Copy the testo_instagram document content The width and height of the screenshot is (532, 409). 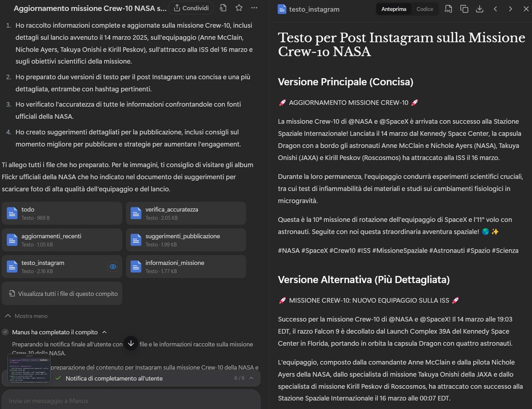tap(464, 9)
